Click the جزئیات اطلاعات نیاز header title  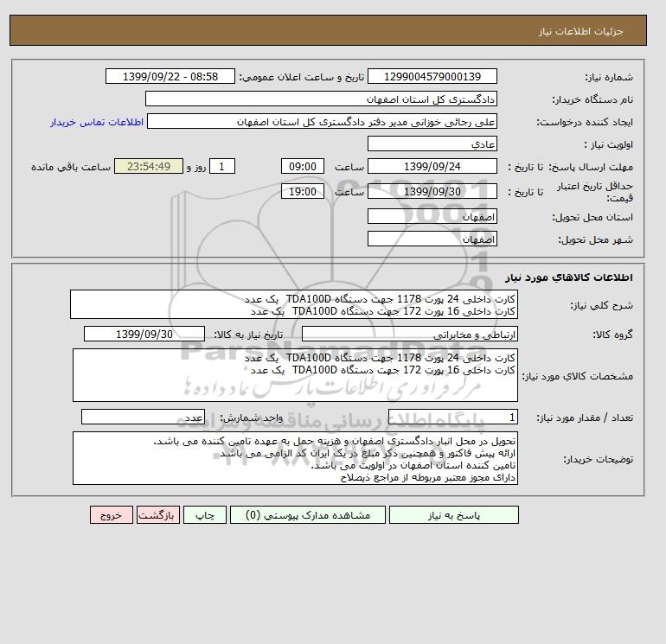point(580,31)
